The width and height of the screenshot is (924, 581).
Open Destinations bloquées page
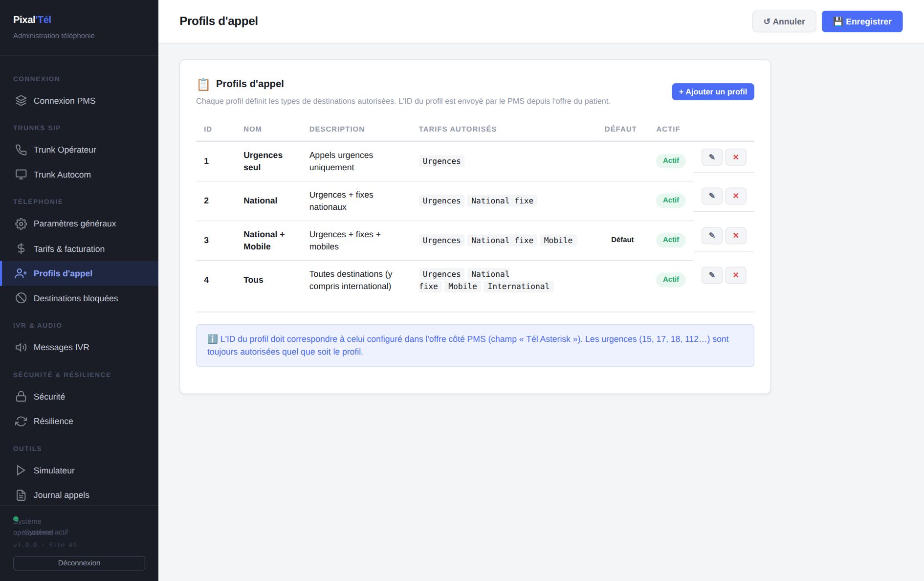pyautogui.click(x=79, y=298)
